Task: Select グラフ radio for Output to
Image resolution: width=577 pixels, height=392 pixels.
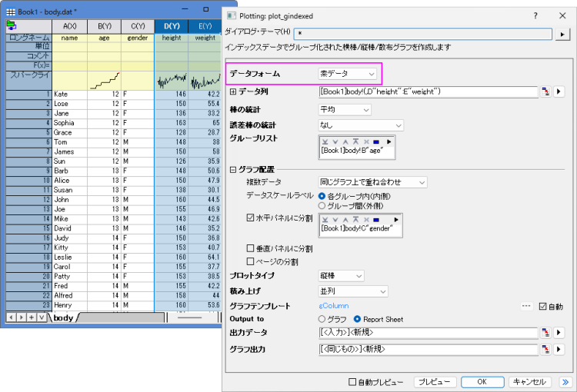Action: pyautogui.click(x=322, y=319)
